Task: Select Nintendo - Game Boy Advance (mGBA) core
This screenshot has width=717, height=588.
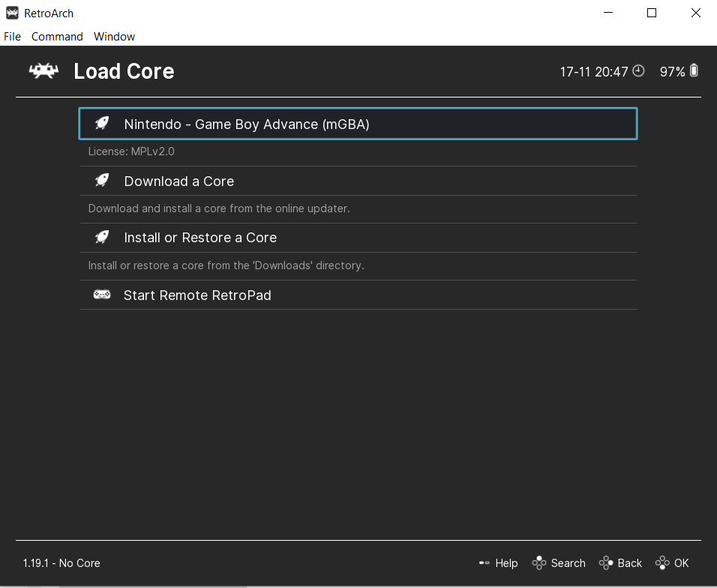Action: click(x=247, y=124)
